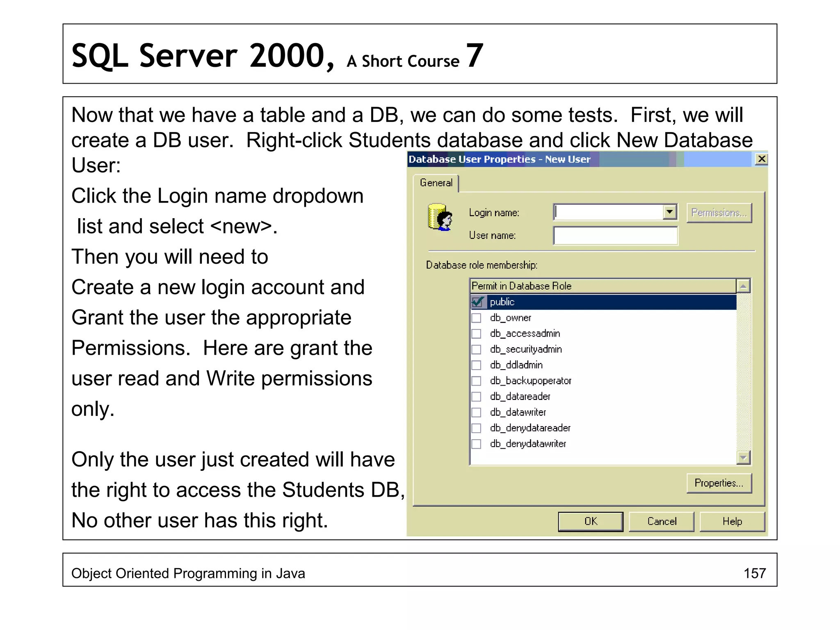
Task: Tick the db_denydatawriter checkbox
Action: click(476, 444)
